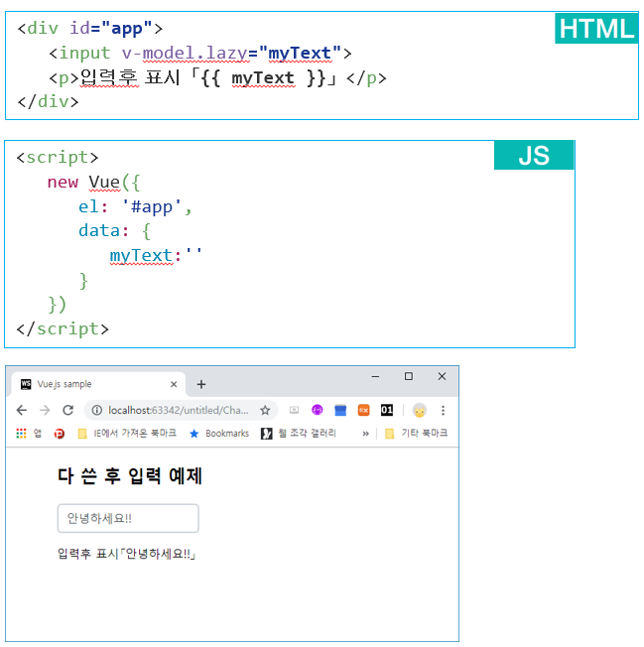Click the browser forward arrow

pyautogui.click(x=45, y=410)
